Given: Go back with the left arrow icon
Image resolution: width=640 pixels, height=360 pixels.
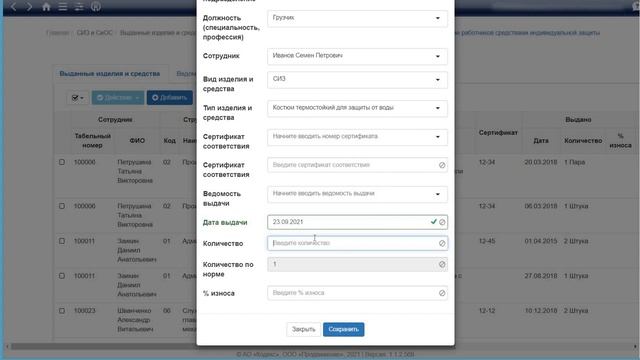Looking at the screenshot, I should tap(13, 7).
